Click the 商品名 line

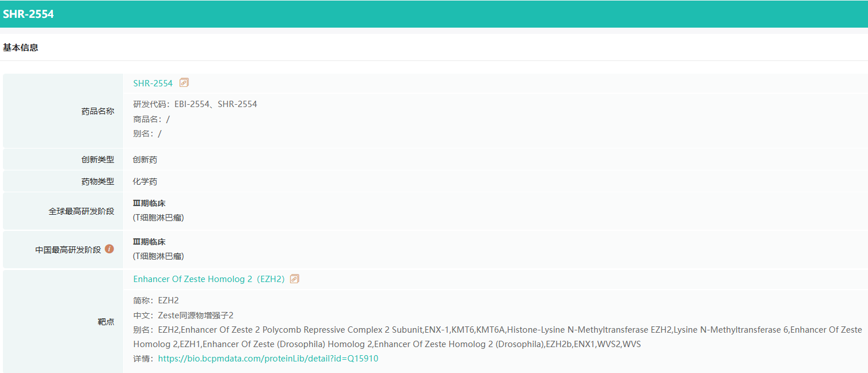tap(151, 119)
